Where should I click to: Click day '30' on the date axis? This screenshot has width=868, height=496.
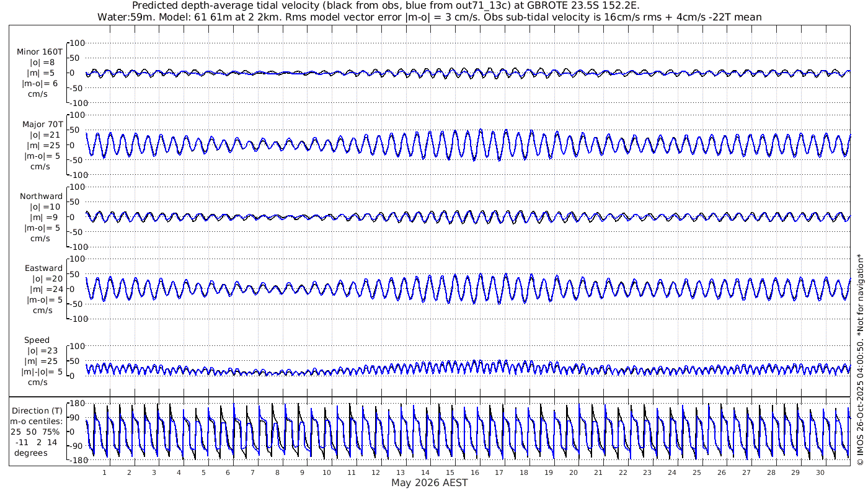820,472
